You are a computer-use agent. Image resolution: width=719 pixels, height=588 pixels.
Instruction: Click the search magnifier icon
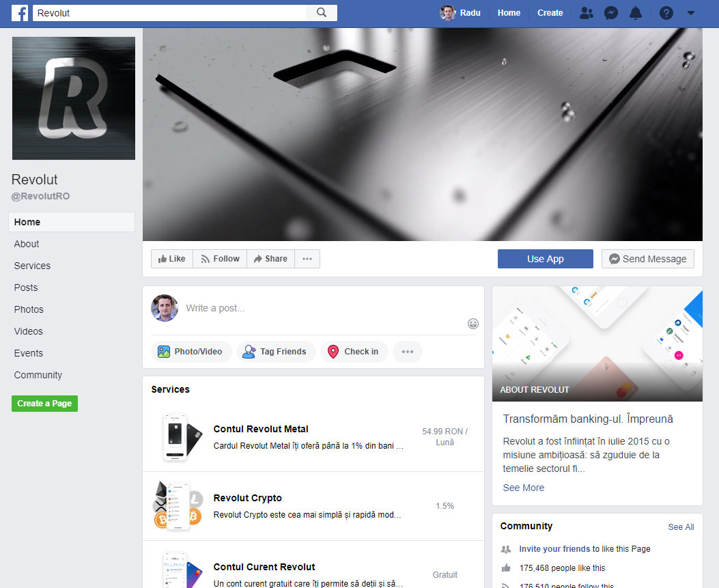(x=322, y=13)
